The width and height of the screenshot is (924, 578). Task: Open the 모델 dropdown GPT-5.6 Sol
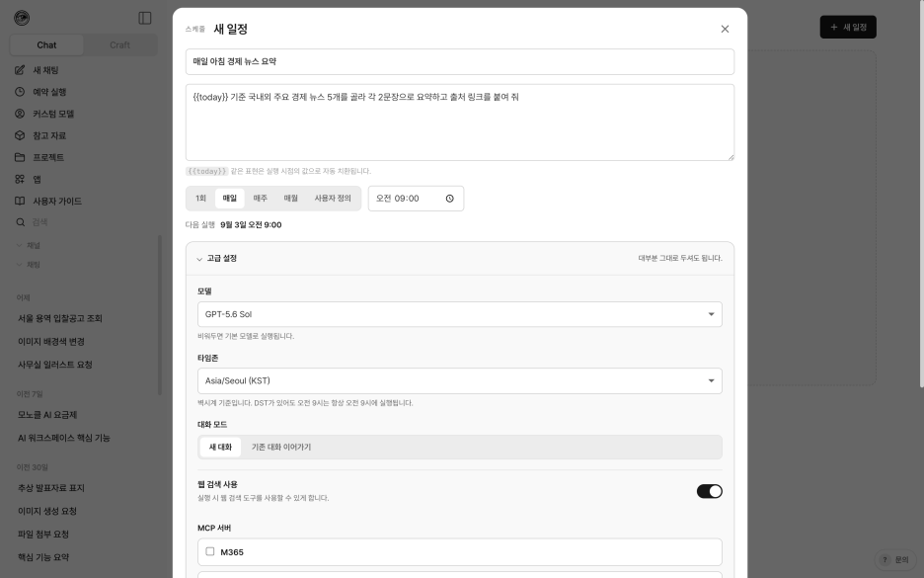[460, 314]
